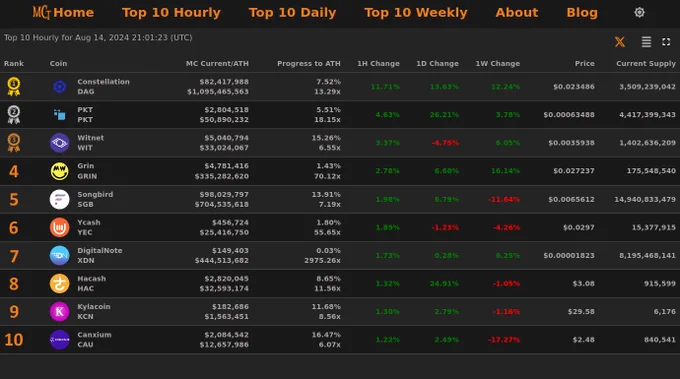Screen dimensions: 680x379
Task: Click rank number 10
Action: click(x=14, y=340)
